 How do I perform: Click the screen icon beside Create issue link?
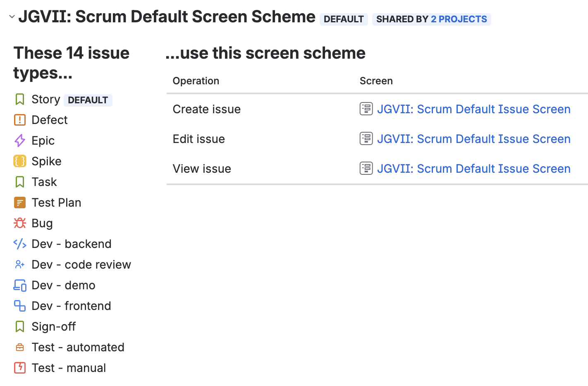[366, 109]
